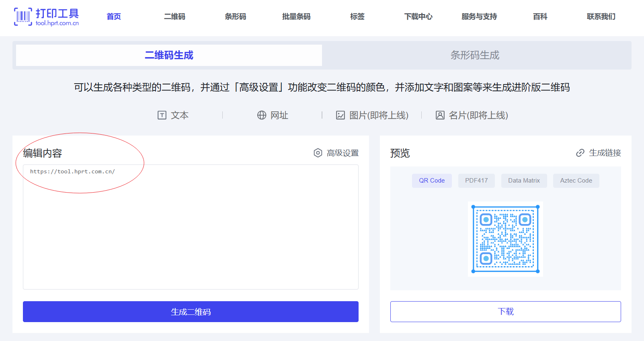Click the content textarea containing https://tool.hprt.com.cn/
This screenshot has height=341, width=644.
191,227
